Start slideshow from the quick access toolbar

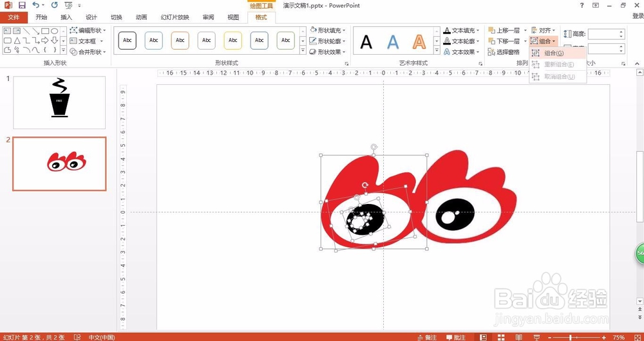[x=69, y=5]
